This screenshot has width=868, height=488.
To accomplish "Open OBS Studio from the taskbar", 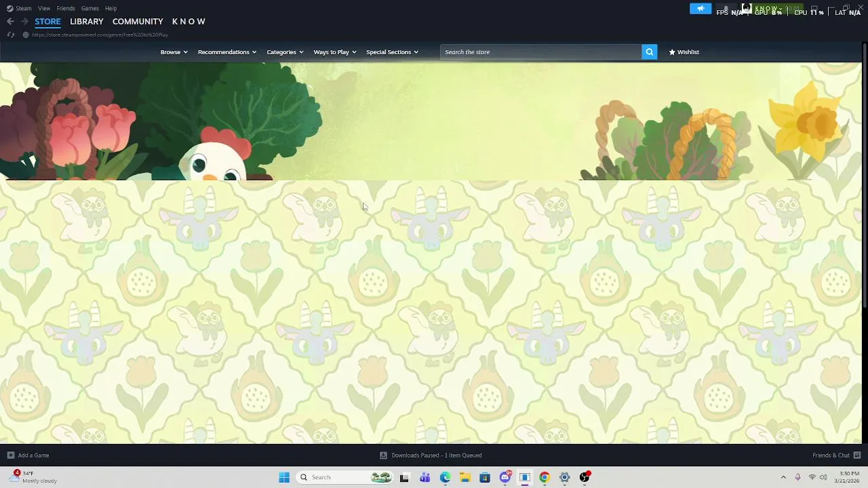I will pyautogui.click(x=585, y=477).
